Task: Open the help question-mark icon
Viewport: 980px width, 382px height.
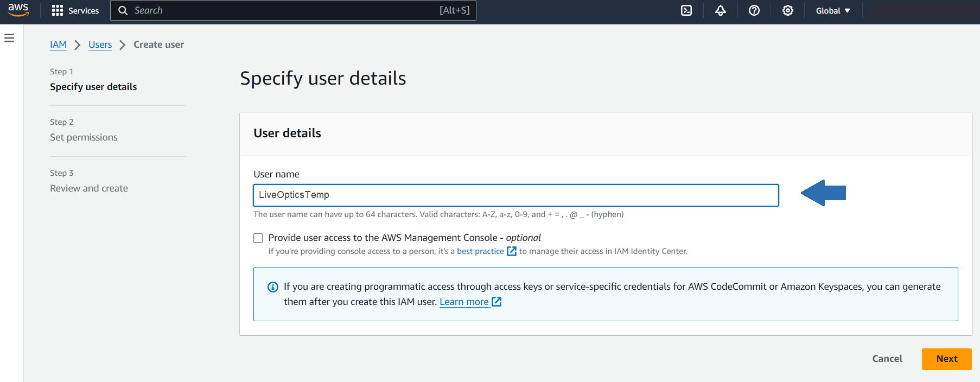Action: point(754,10)
